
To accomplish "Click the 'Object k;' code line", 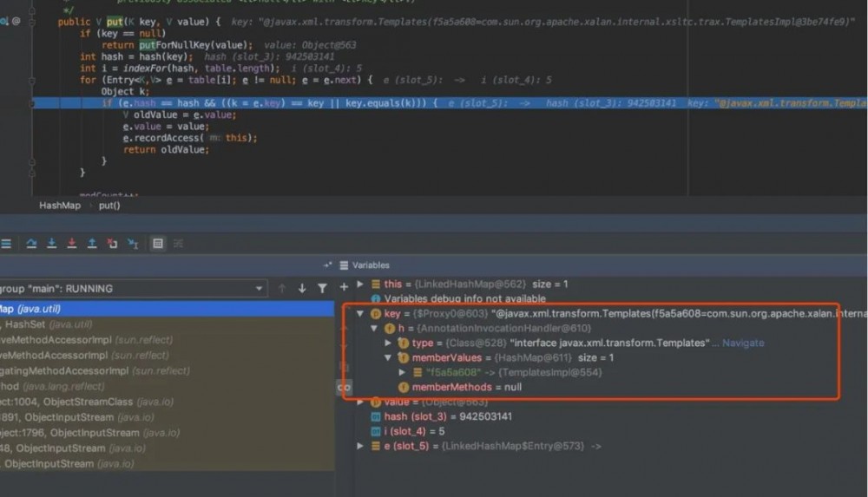I will point(125,91).
